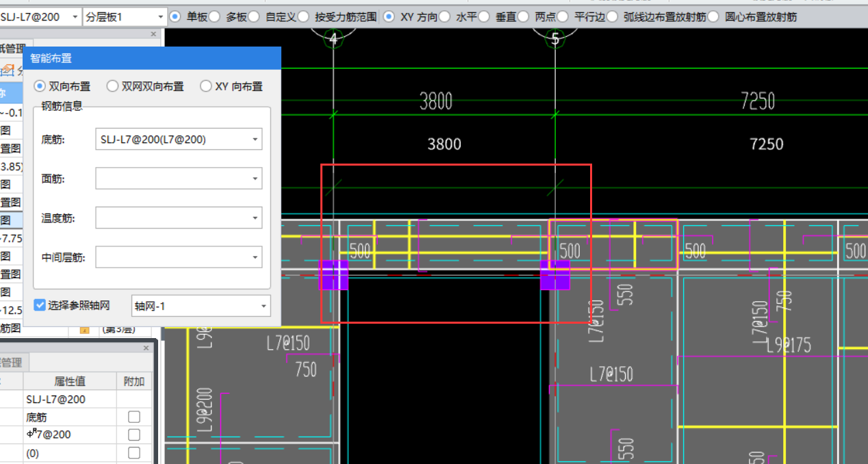This screenshot has width=868, height=464.
Task: Uncheck the 选择参照轴网 checkbox
Action: point(40,305)
